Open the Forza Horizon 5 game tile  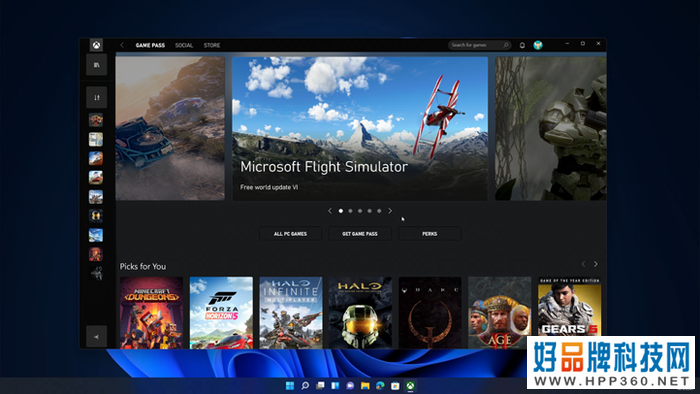[x=221, y=313]
